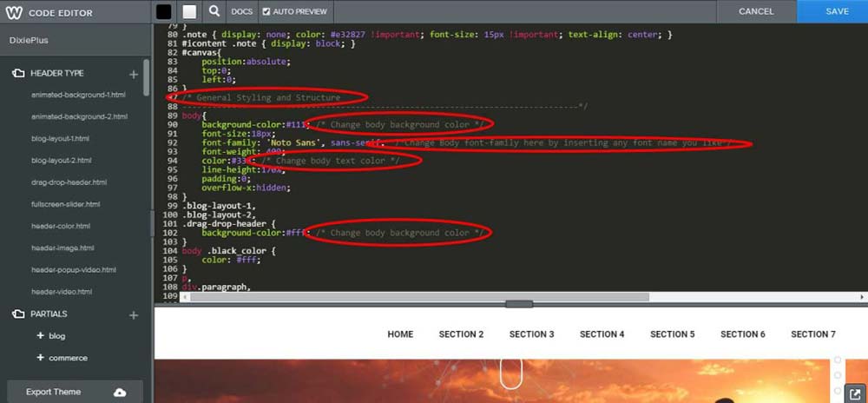
Task: Click the overflow-x:hidden line
Action: (x=246, y=188)
